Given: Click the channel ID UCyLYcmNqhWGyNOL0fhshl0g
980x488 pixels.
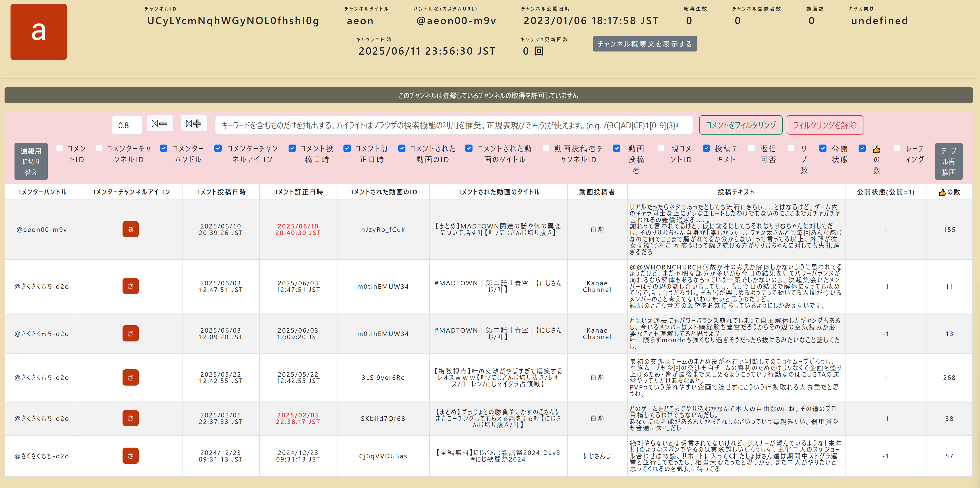Looking at the screenshot, I should (x=233, y=20).
